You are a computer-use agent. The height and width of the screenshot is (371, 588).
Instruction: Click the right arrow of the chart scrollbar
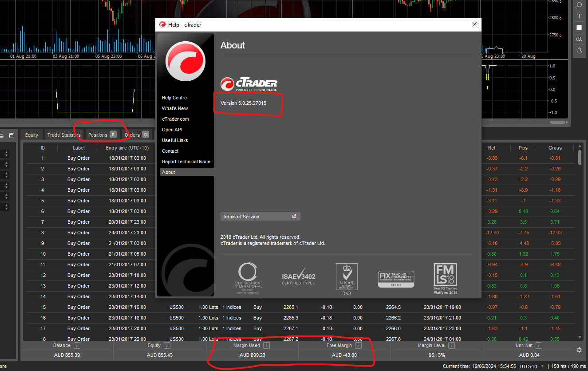click(567, 121)
